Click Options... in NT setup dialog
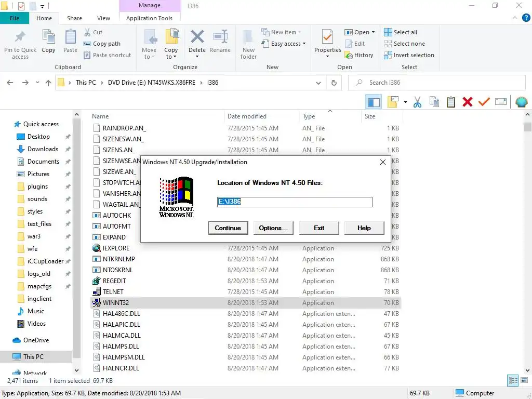This screenshot has width=532, height=399. pyautogui.click(x=273, y=228)
